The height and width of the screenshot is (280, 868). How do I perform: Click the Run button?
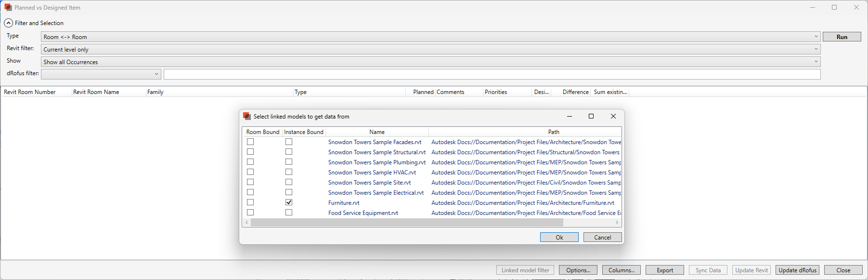point(842,37)
